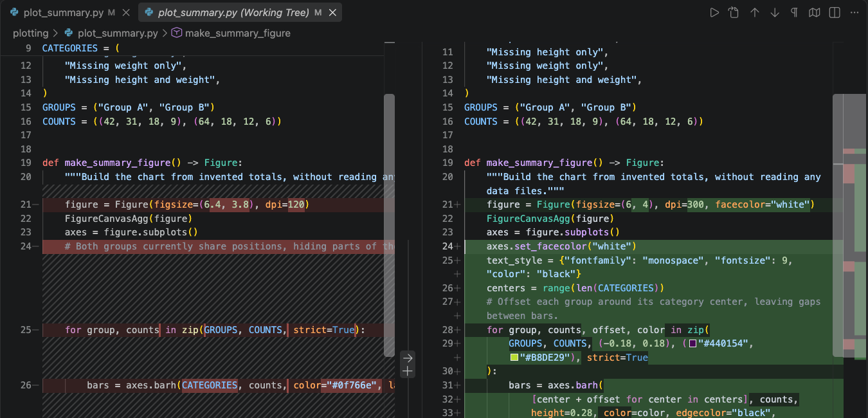The width and height of the screenshot is (868, 418).
Task: Click the 'text_style' dictionary line
Action: [x=640, y=267]
